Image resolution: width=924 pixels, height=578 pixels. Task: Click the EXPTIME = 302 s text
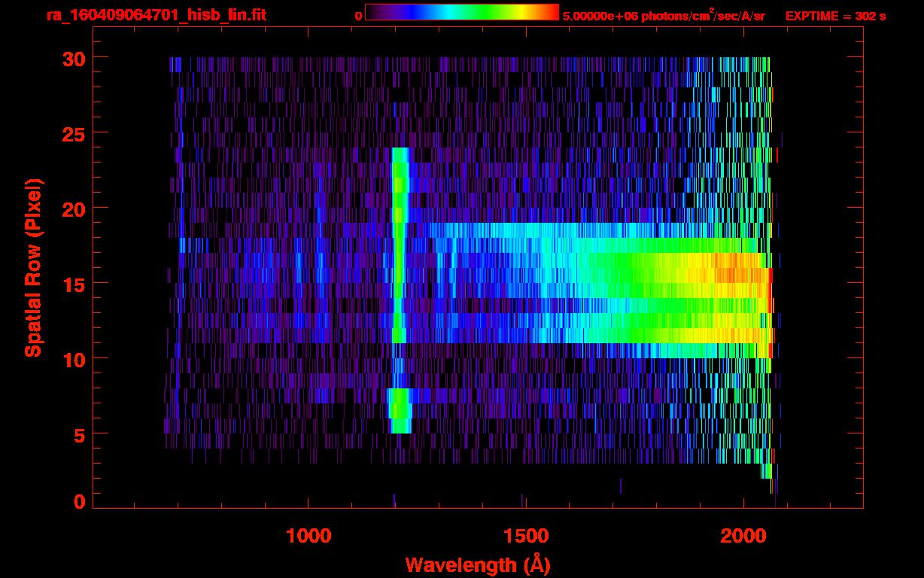point(835,16)
